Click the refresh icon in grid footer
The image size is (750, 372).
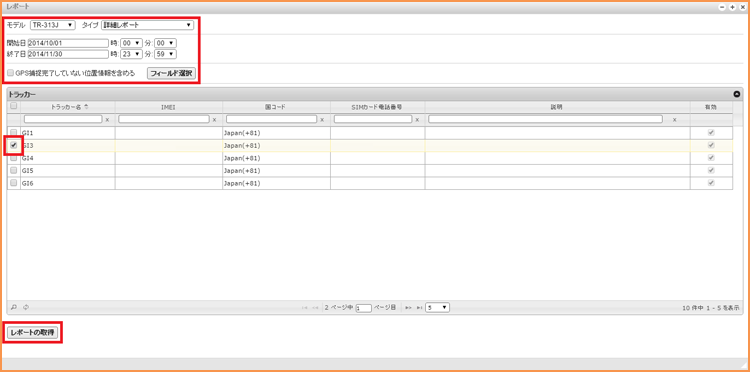click(26, 307)
